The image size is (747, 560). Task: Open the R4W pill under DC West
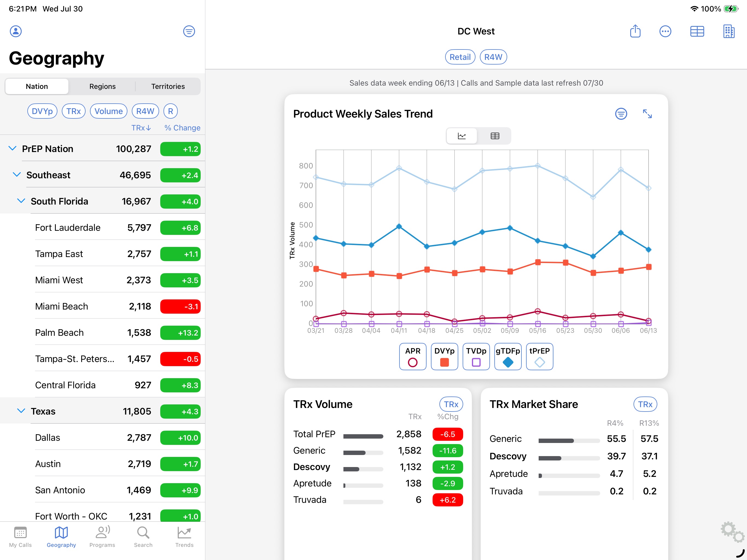pos(493,57)
